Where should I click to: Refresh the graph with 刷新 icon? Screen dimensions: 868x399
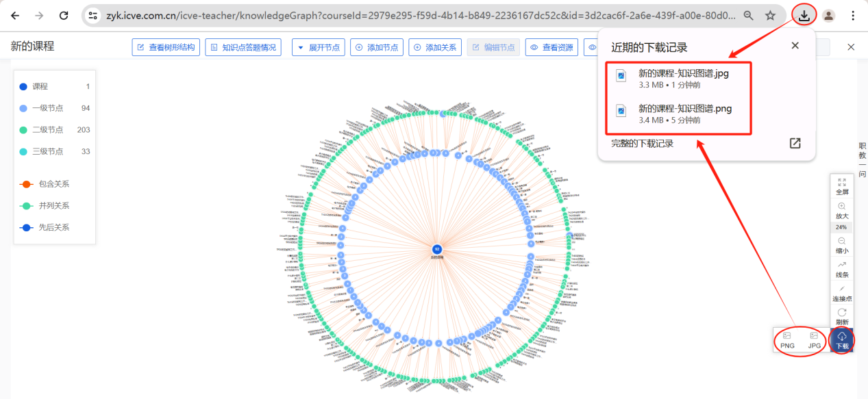[x=842, y=316]
